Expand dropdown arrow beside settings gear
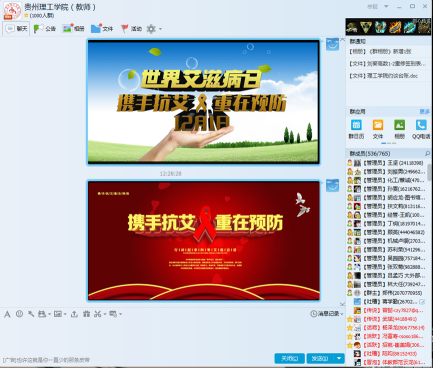 160,29
